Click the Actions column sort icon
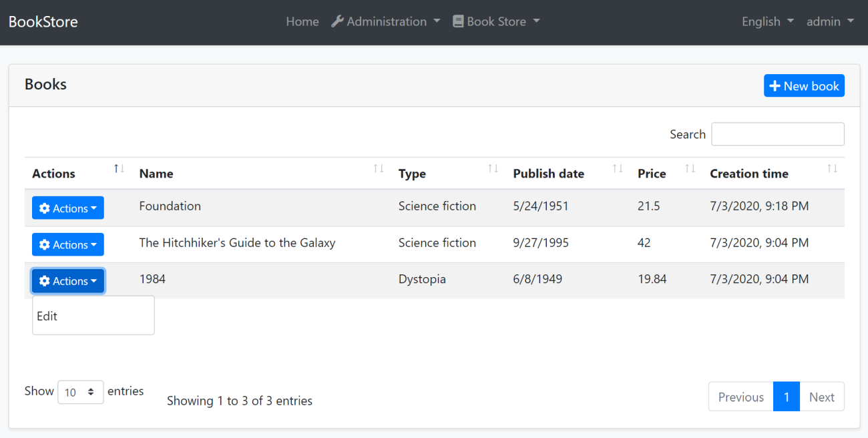The width and height of the screenshot is (868, 438). tap(119, 169)
